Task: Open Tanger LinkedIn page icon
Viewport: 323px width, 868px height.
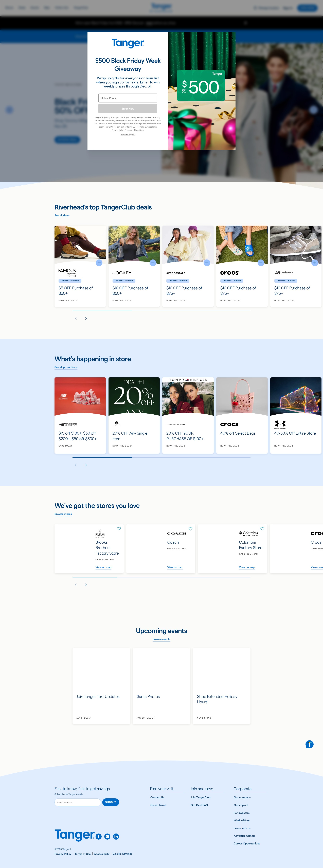Action: 116,836
